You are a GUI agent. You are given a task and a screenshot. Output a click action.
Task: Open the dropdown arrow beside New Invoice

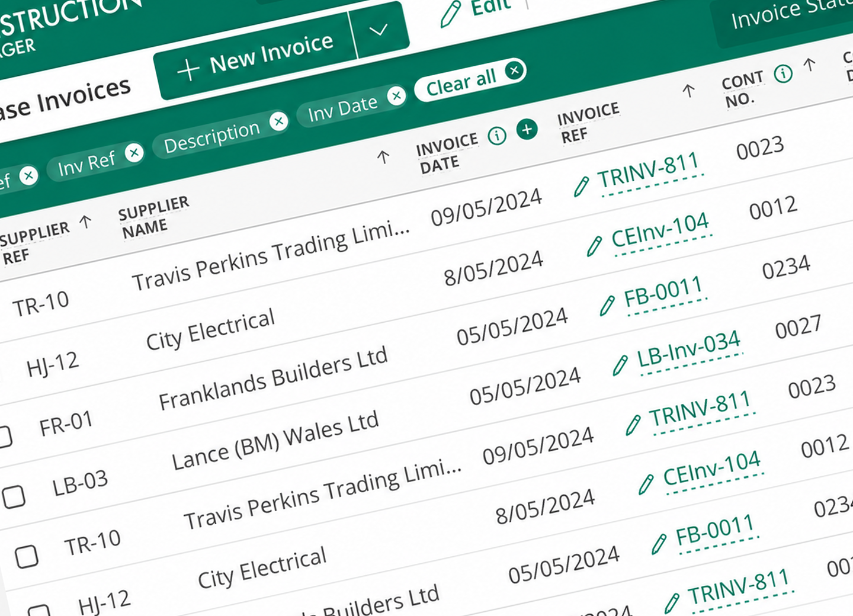(379, 30)
